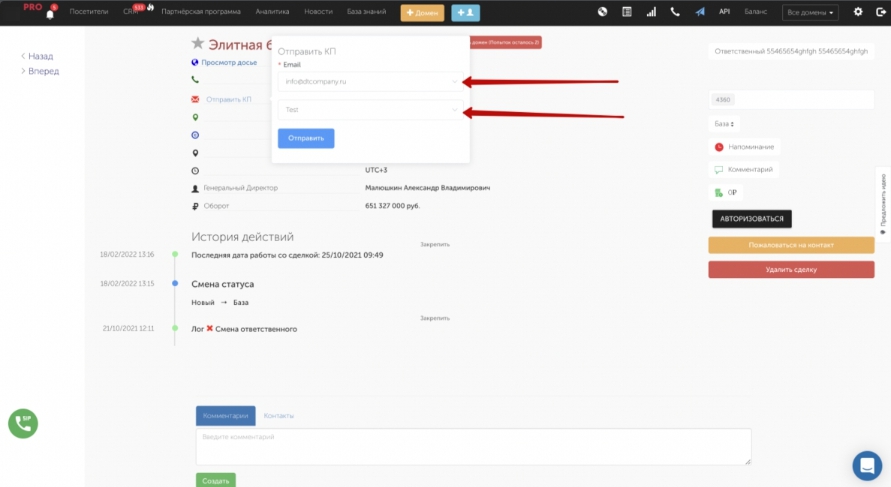Click the red 'Удалить сделку' button
891x487 pixels.
point(790,269)
